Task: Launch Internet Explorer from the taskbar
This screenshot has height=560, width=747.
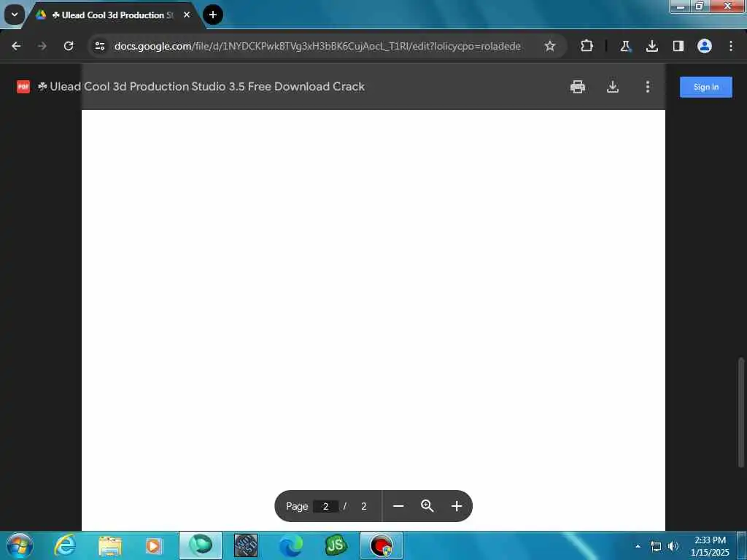Action: click(65, 545)
